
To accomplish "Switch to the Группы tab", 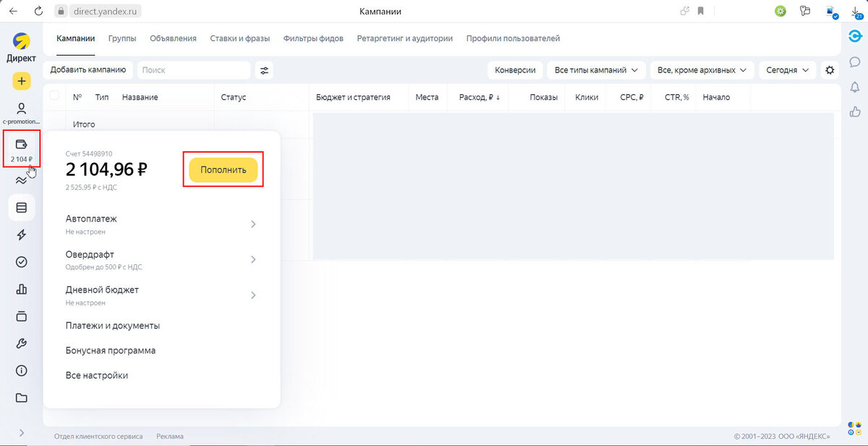I will [x=122, y=38].
